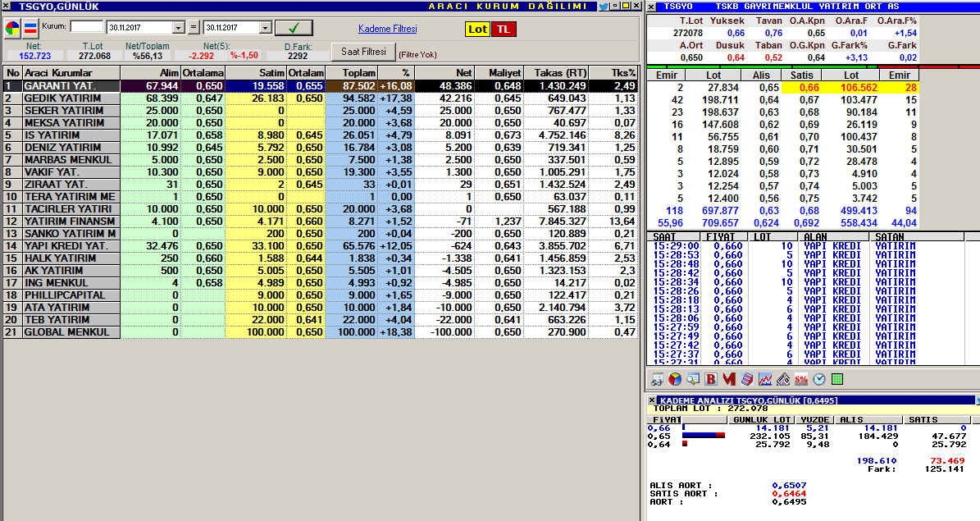This screenshot has height=521, width=980.
Task: Sort by the Toplam column header
Action: click(351, 72)
